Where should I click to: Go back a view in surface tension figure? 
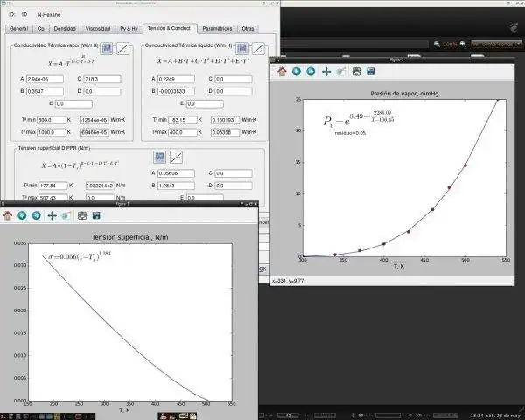22,215
